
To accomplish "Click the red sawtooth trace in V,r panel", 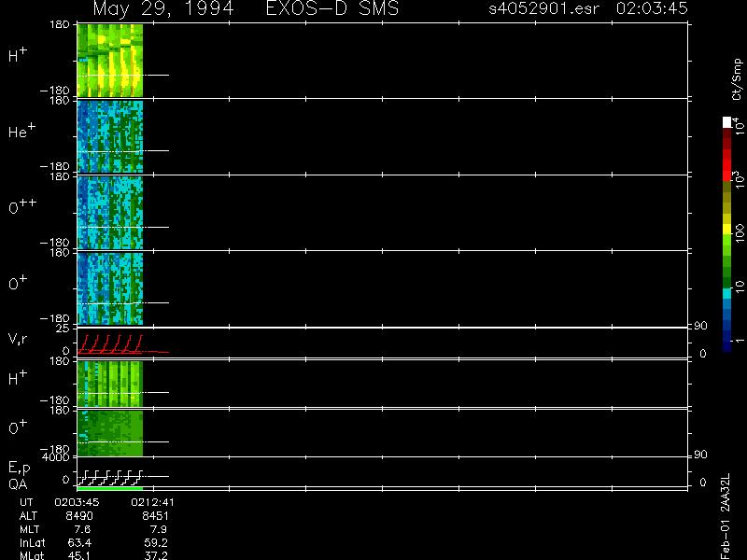I will click(x=110, y=344).
